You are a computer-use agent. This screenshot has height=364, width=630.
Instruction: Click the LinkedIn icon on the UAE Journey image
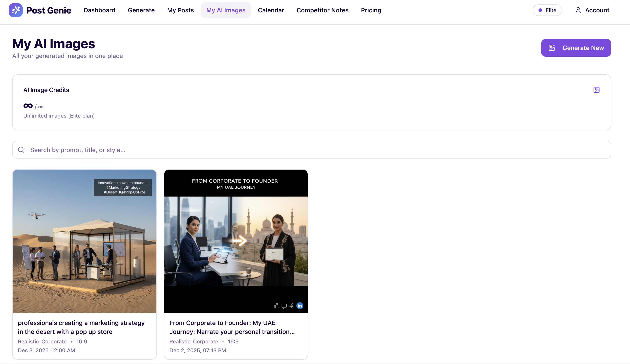tap(299, 306)
